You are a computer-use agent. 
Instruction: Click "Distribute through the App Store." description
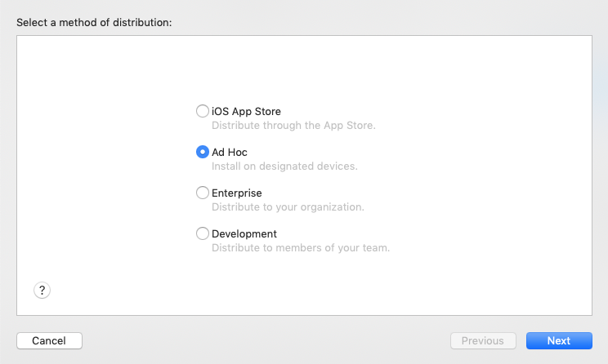click(x=293, y=126)
